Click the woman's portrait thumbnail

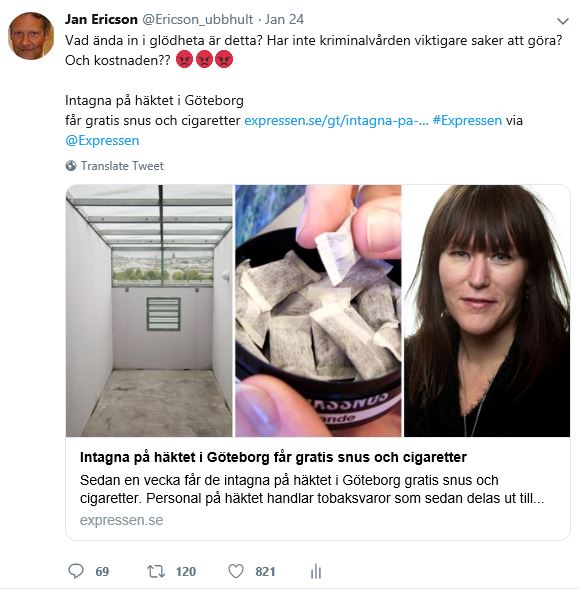[x=487, y=311]
